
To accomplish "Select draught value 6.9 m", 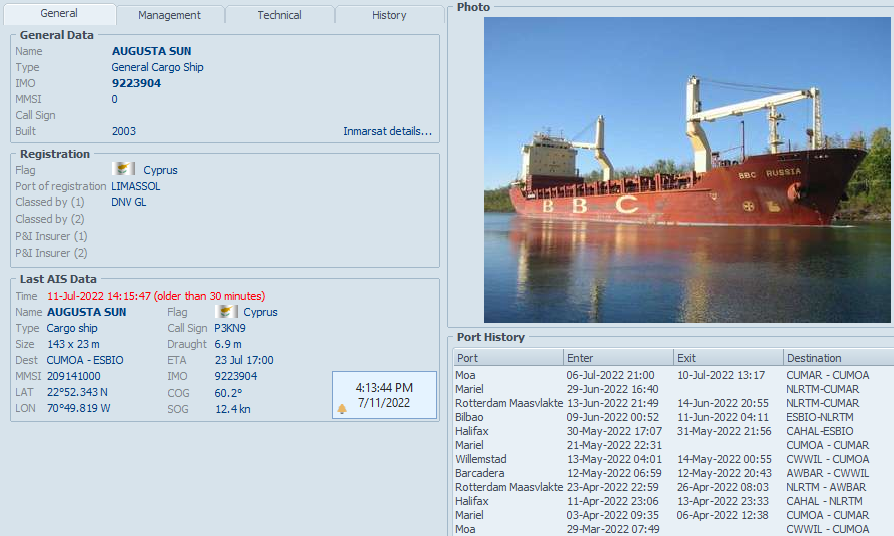I will click(x=228, y=344).
